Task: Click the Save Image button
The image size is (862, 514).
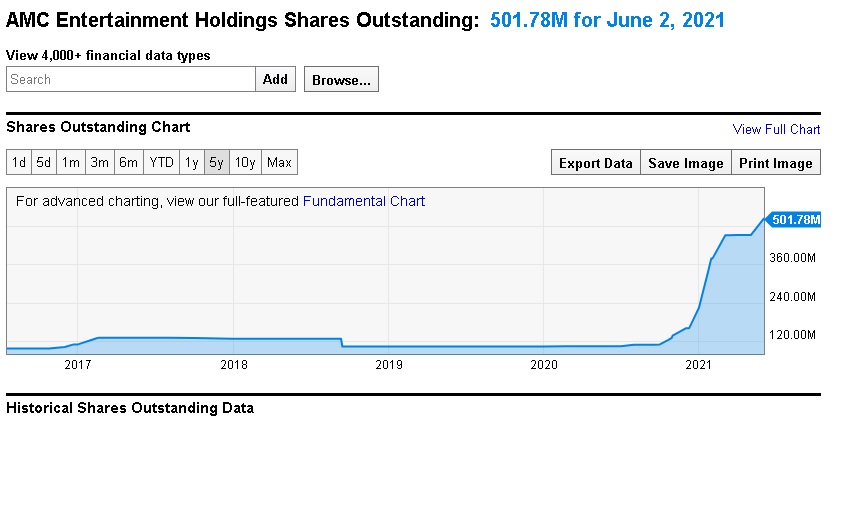Action: 685,163
